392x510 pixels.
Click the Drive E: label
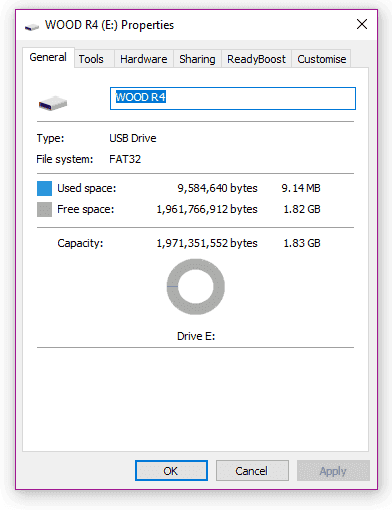tap(196, 336)
